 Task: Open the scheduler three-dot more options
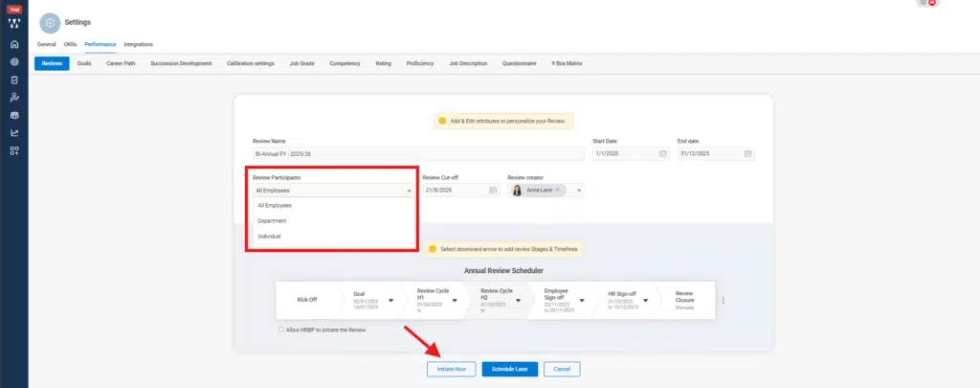tap(723, 300)
